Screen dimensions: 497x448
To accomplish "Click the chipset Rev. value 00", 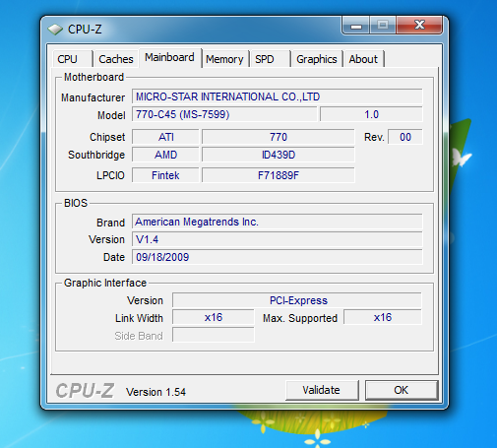I will pyautogui.click(x=405, y=137).
